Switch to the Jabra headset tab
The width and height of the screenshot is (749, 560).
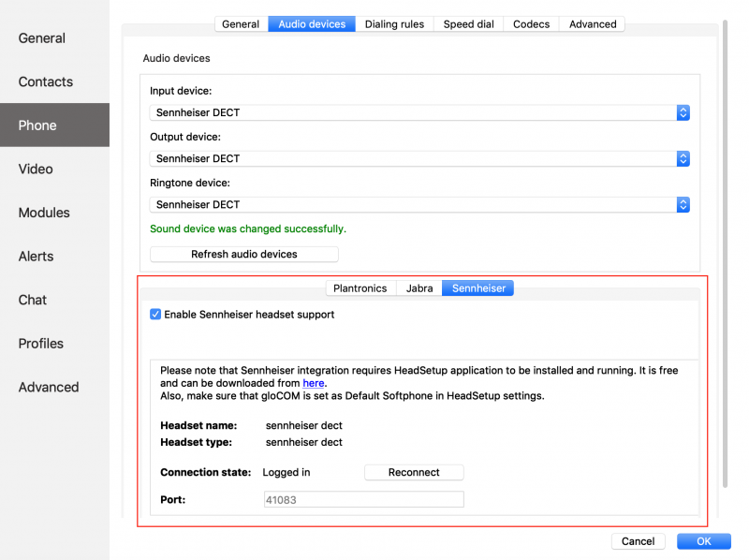pyautogui.click(x=419, y=288)
